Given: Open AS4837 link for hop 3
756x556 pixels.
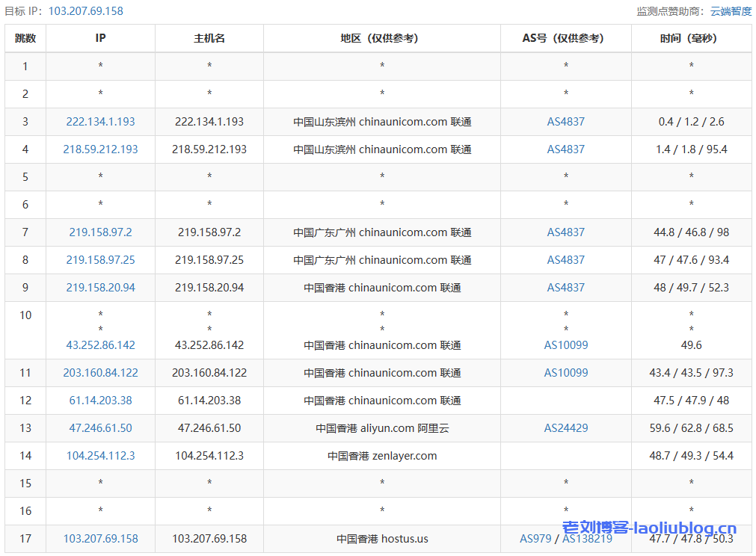Looking at the screenshot, I should (x=565, y=122).
